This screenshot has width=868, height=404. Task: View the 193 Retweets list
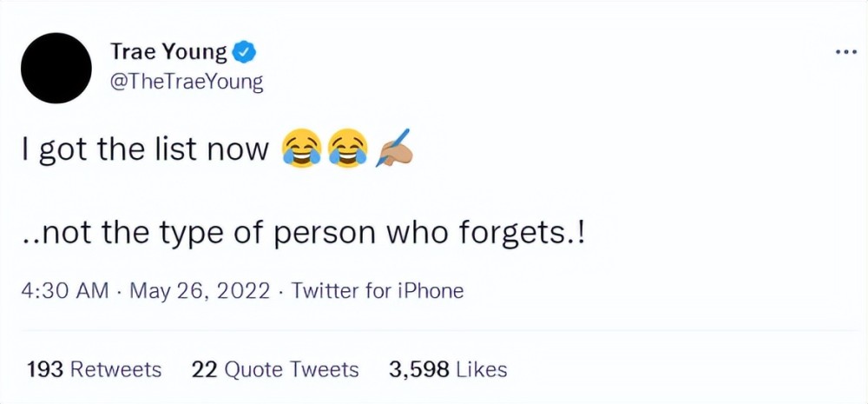click(95, 369)
